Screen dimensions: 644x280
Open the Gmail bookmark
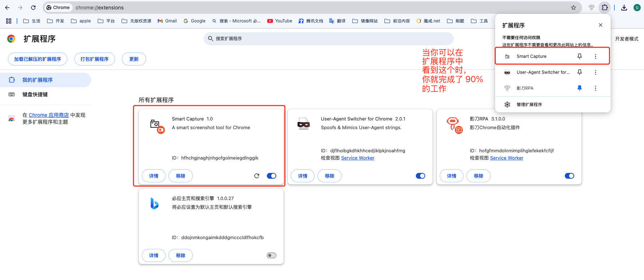pos(167,21)
